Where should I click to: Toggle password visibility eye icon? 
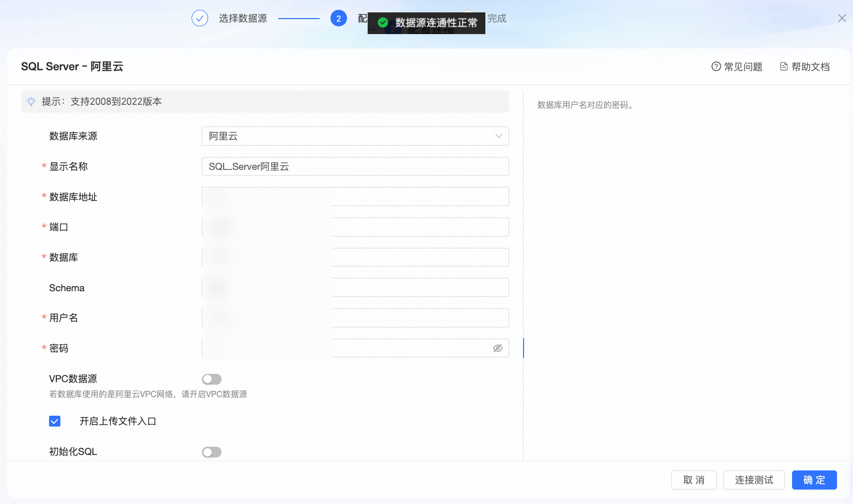(x=498, y=348)
